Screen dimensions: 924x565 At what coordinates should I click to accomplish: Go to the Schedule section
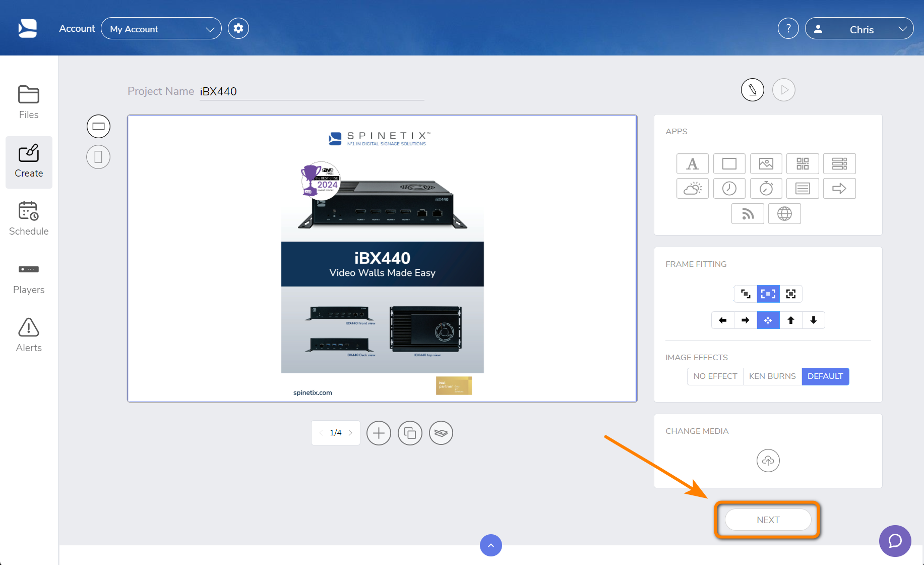coord(29,219)
